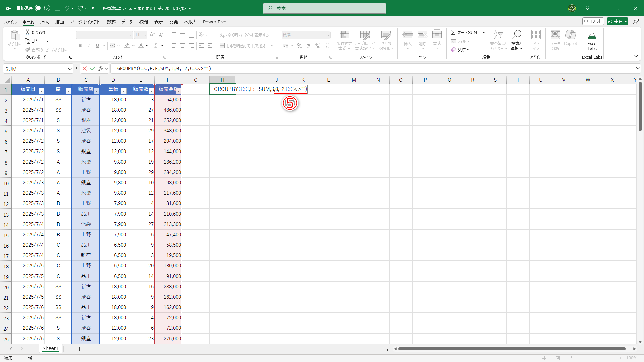Switch to Page Layout view in status bar
Viewport: 644px width, 362px height.
(x=557, y=358)
